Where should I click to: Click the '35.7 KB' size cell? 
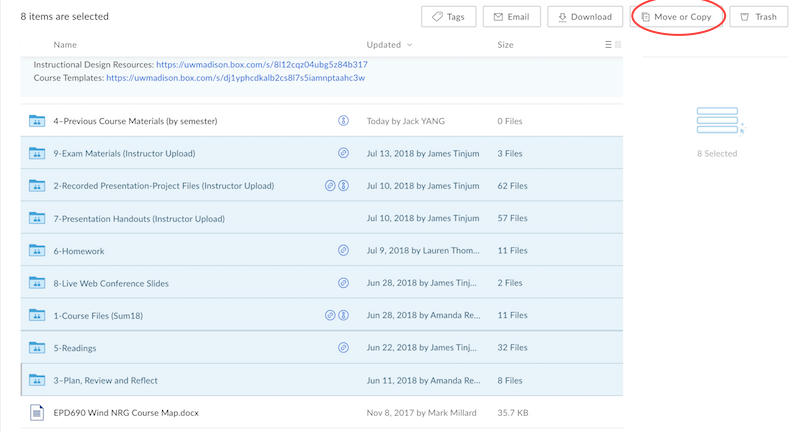(513, 413)
